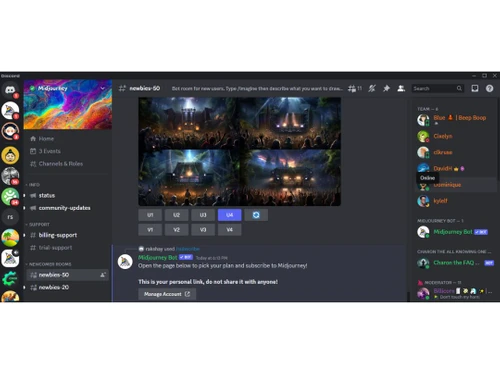This screenshot has height=375, width=500.
Task: Open the inbox icon
Action: click(x=475, y=88)
